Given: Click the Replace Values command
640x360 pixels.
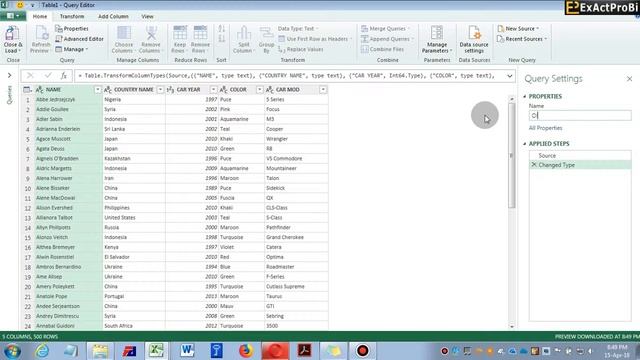Looking at the screenshot, I should click(301, 49).
